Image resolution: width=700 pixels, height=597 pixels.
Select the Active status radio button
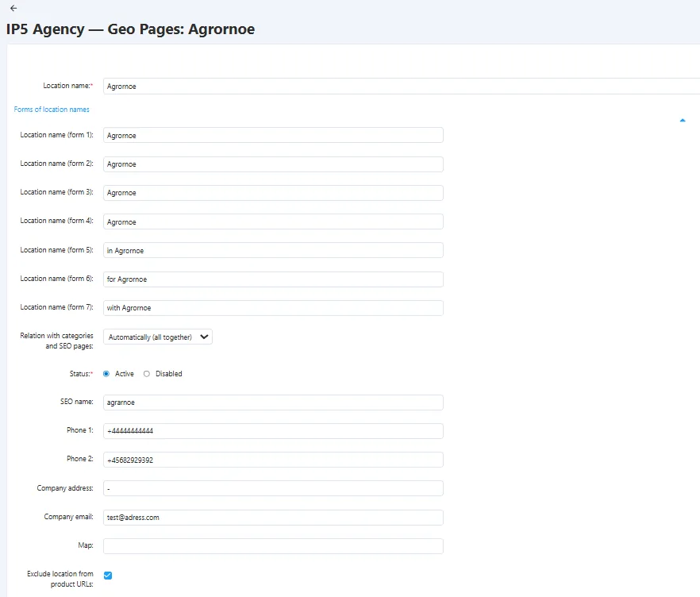(x=106, y=374)
